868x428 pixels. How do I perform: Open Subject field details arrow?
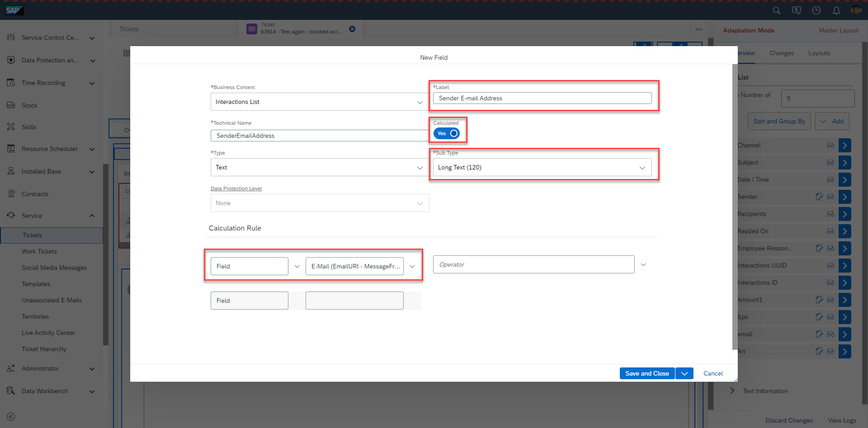coord(844,162)
